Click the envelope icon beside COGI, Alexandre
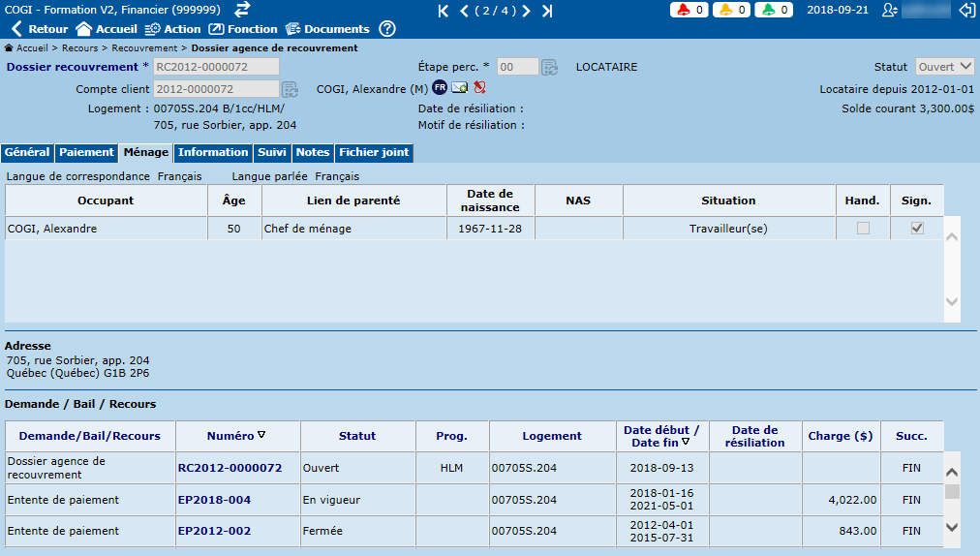This screenshot has width=980, height=556. (459, 88)
